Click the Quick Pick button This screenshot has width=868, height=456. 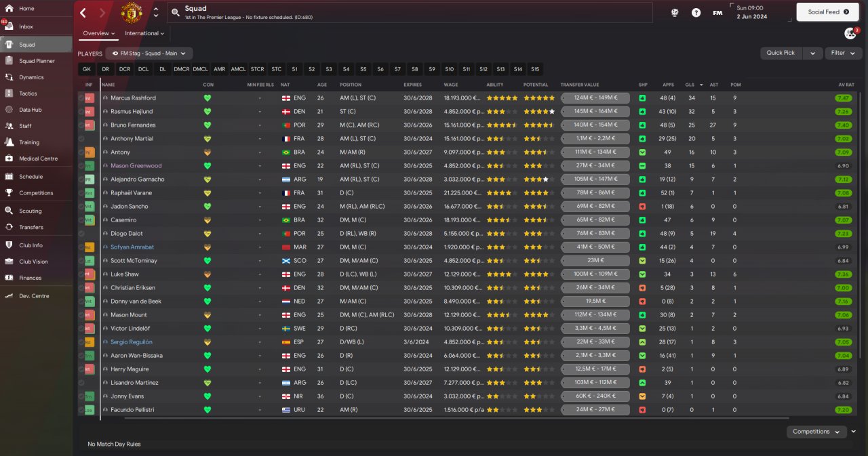(x=781, y=53)
